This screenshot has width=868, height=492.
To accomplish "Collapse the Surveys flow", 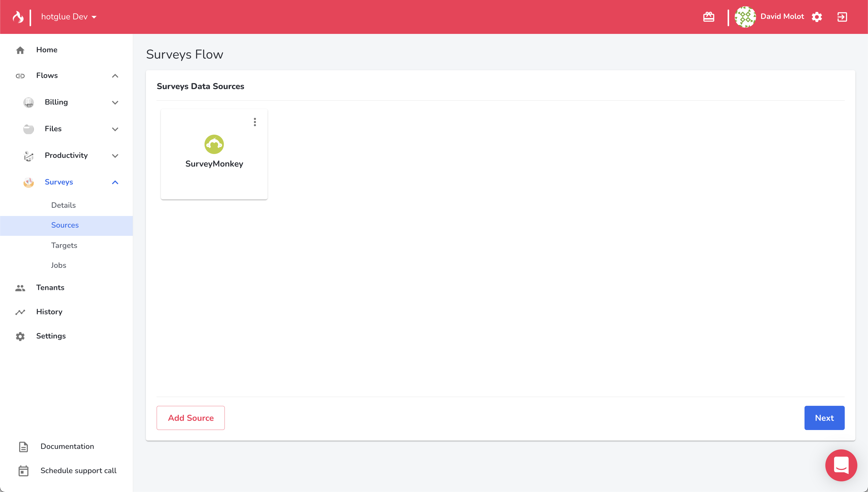I will pos(115,183).
